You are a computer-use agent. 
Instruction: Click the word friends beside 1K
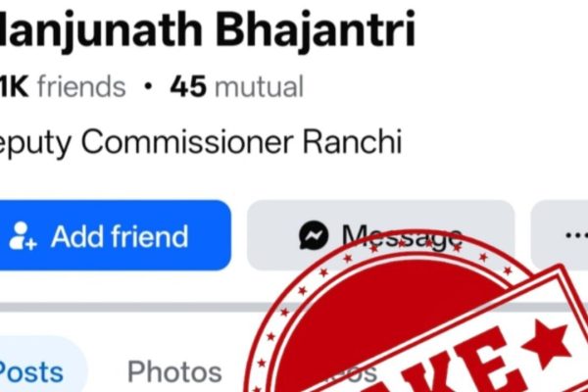pyautogui.click(x=81, y=86)
